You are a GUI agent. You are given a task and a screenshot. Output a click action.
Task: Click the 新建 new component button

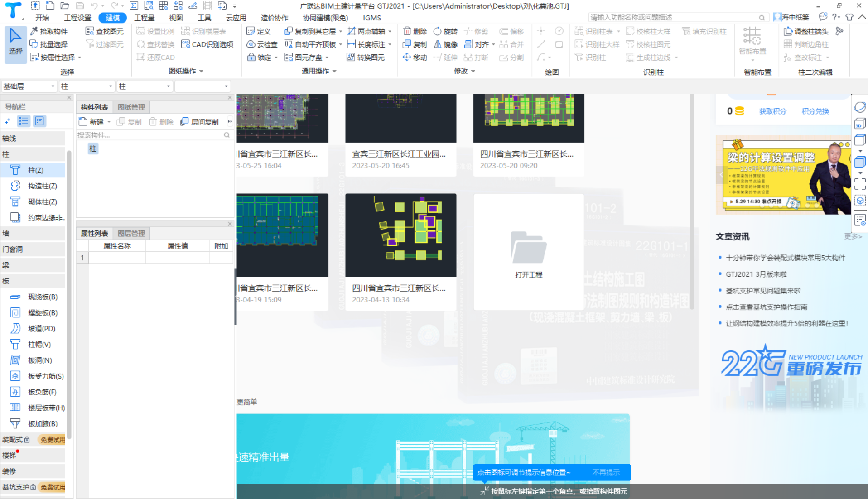pyautogui.click(x=92, y=122)
